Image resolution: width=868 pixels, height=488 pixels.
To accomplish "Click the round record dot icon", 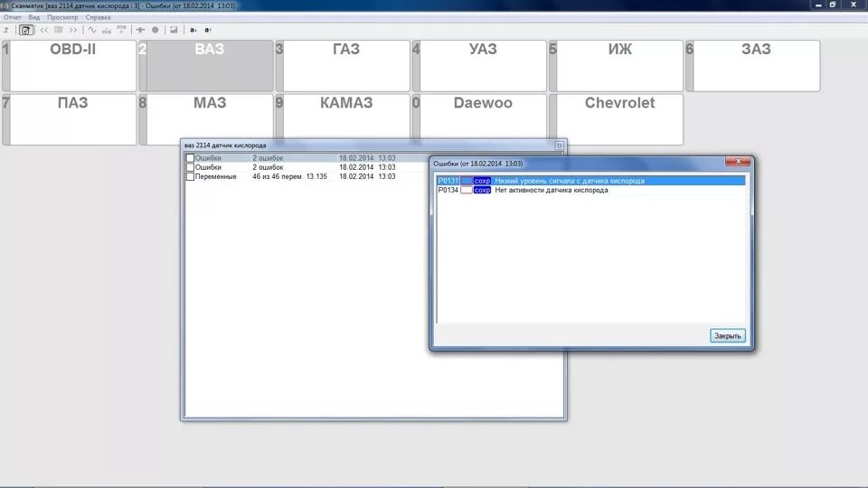I will point(155,30).
